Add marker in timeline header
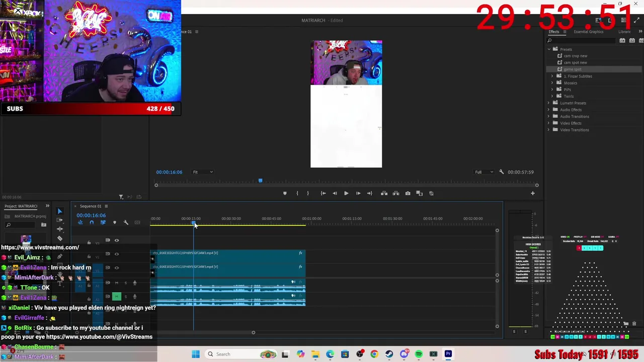This screenshot has width=644, height=362. click(x=115, y=222)
